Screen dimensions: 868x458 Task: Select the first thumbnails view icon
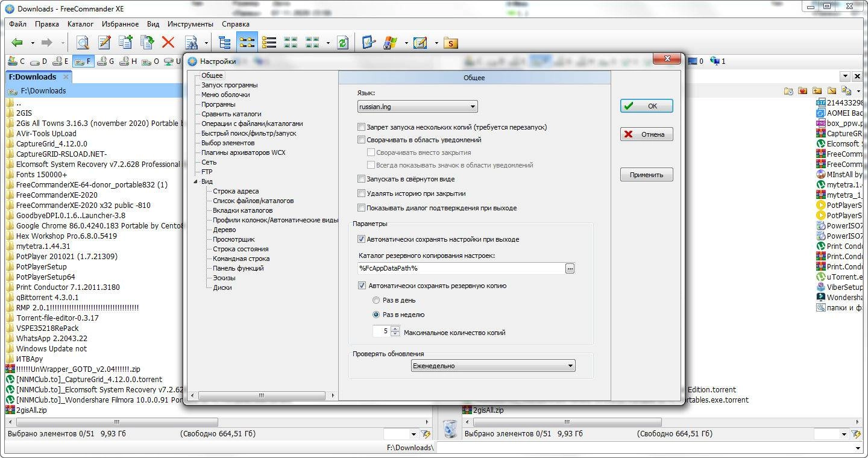291,43
